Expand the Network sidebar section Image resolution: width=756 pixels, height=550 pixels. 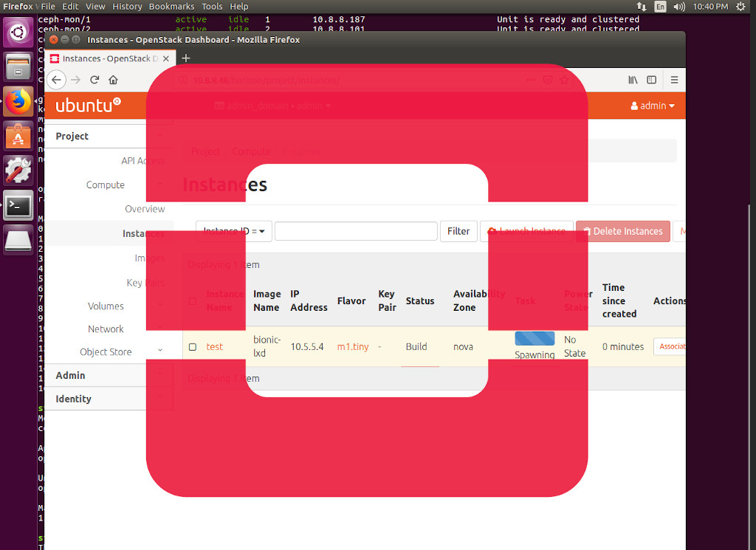coord(106,329)
